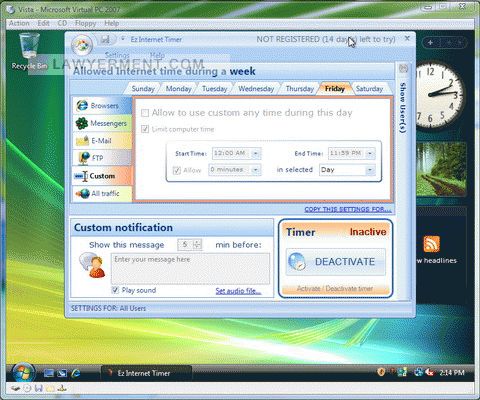Click the Virtual PC hard disk status icon
This screenshot has height=400, width=480.
15,389
